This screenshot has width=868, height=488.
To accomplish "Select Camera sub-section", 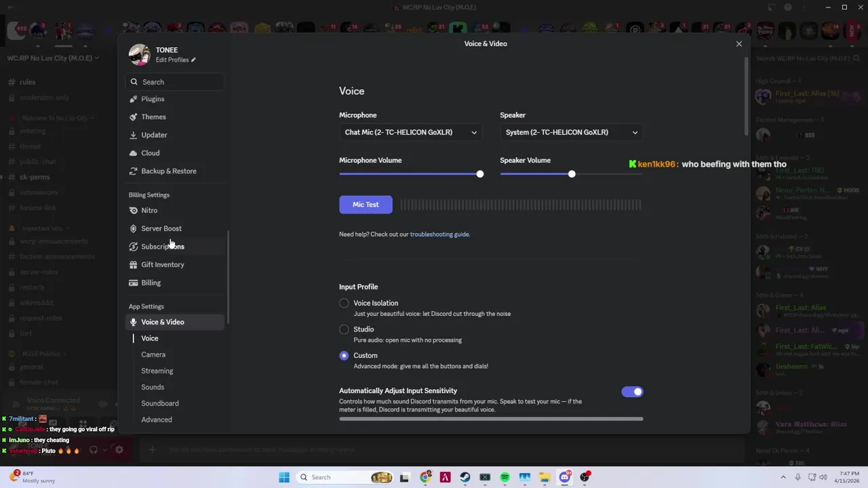I will coord(153,354).
